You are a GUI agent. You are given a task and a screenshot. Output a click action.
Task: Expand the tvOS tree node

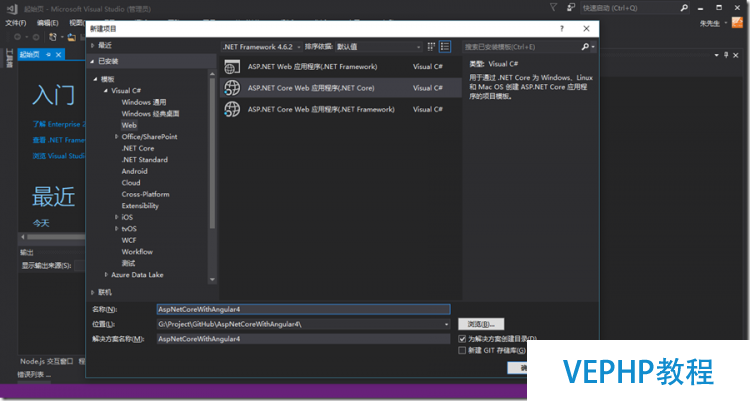coord(116,229)
